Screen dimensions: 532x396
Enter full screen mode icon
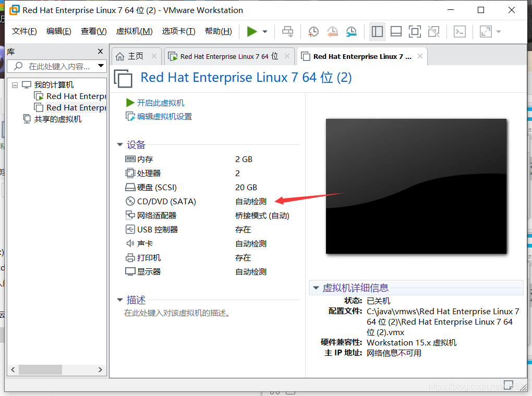[x=415, y=32]
